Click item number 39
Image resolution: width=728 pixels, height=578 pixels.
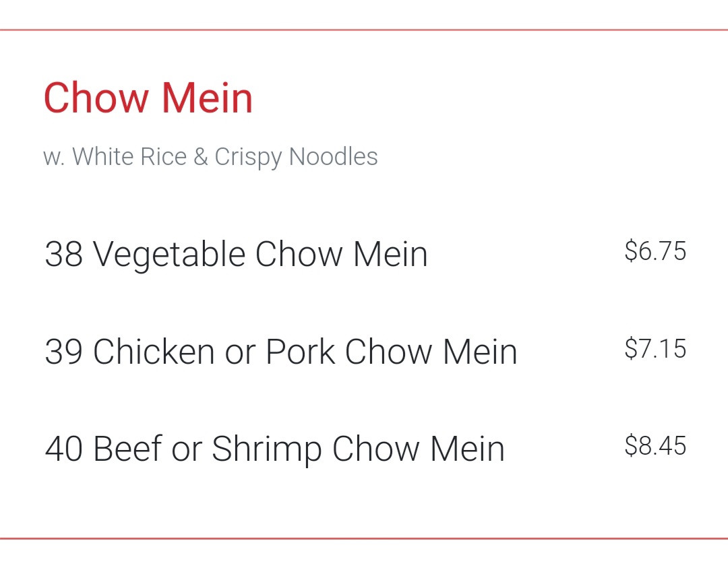pyautogui.click(x=63, y=352)
